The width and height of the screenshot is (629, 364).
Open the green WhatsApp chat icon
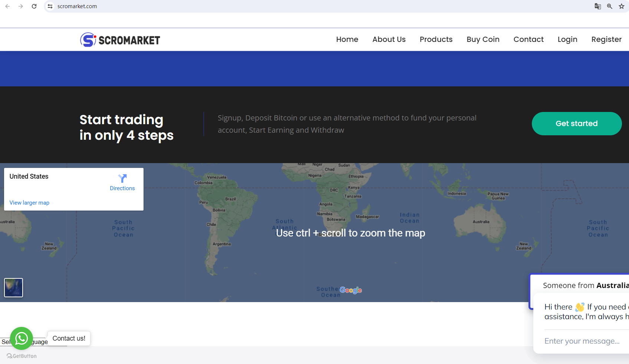click(x=22, y=338)
